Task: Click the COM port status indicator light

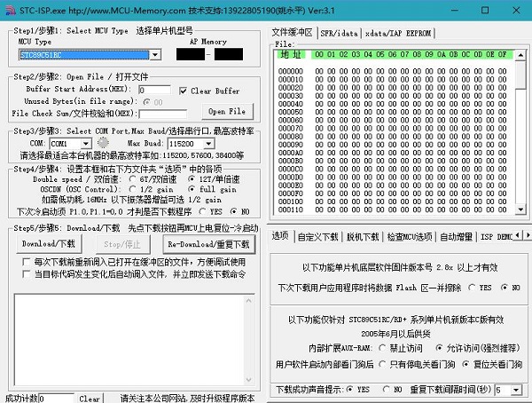Action: (x=103, y=143)
